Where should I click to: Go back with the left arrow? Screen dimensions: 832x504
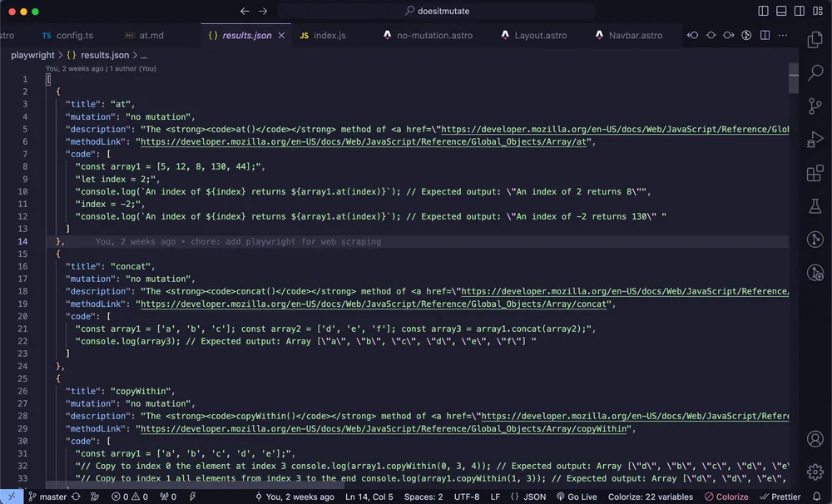click(x=245, y=11)
